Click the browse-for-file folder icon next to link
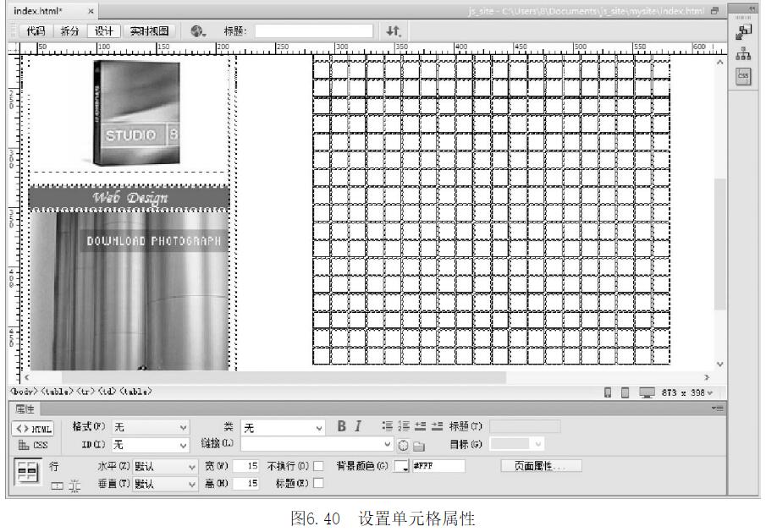Image resolution: width=766 pixels, height=532 pixels. tap(418, 443)
